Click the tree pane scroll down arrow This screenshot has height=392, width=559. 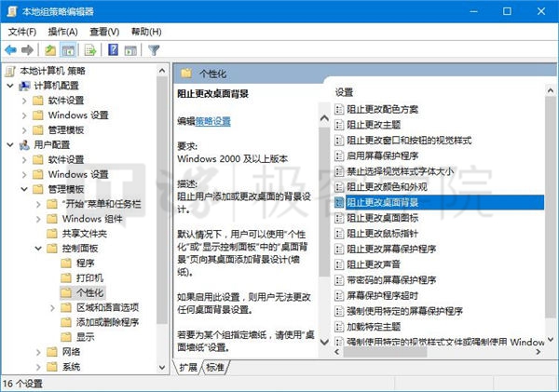(162, 367)
